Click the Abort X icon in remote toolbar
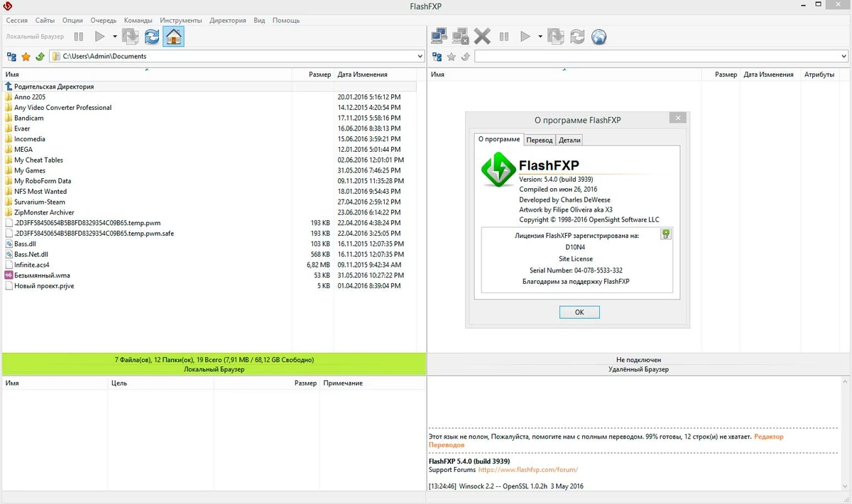Screen dimensions: 852x504 [x=482, y=36]
